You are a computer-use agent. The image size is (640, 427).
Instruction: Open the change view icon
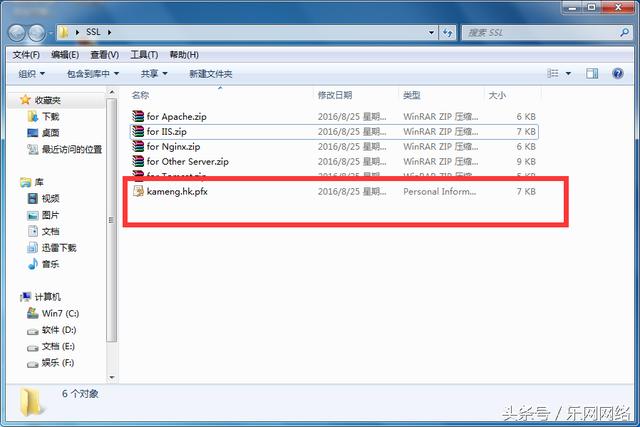[553, 73]
